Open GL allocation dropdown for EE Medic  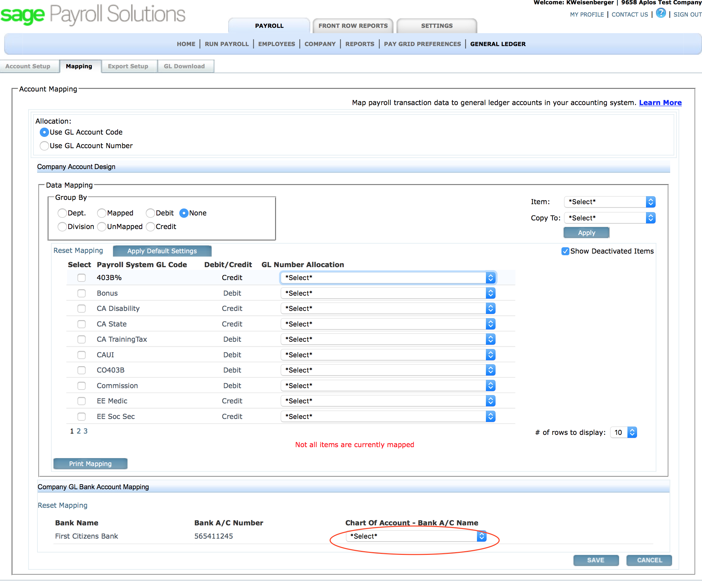388,401
